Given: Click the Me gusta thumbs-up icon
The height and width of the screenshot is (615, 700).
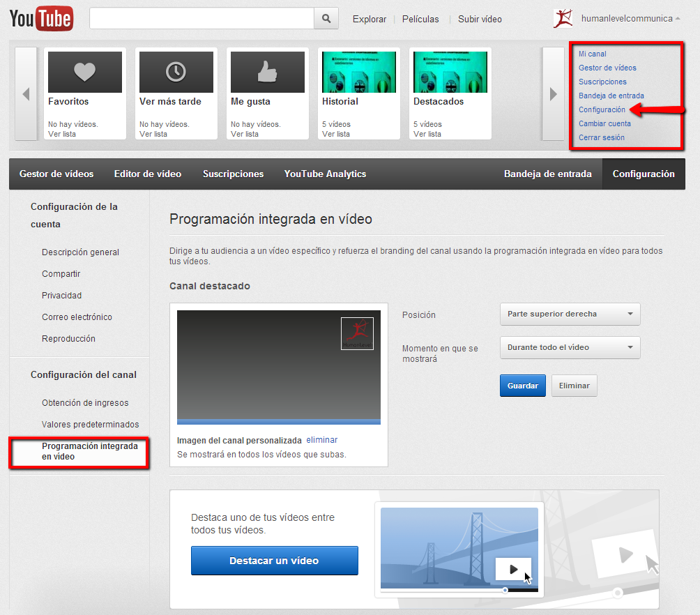Looking at the screenshot, I should [267, 71].
